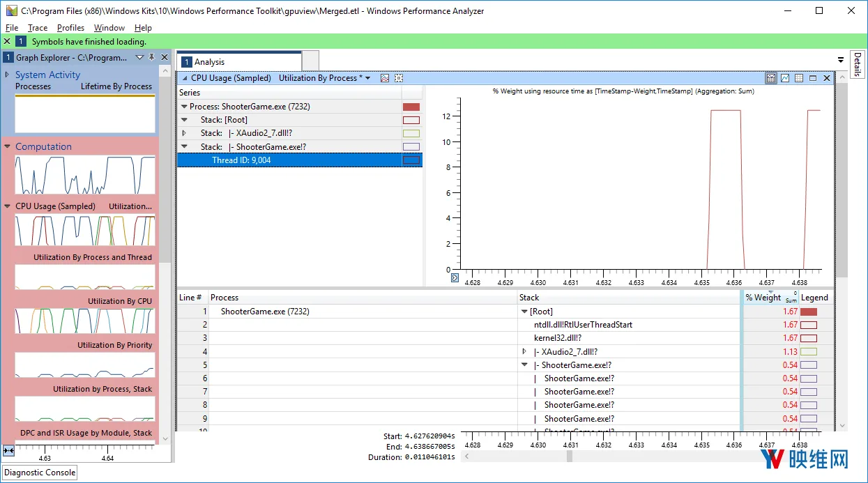Open the Profiles menu
Image resolution: width=868 pixels, height=483 pixels.
(x=71, y=28)
